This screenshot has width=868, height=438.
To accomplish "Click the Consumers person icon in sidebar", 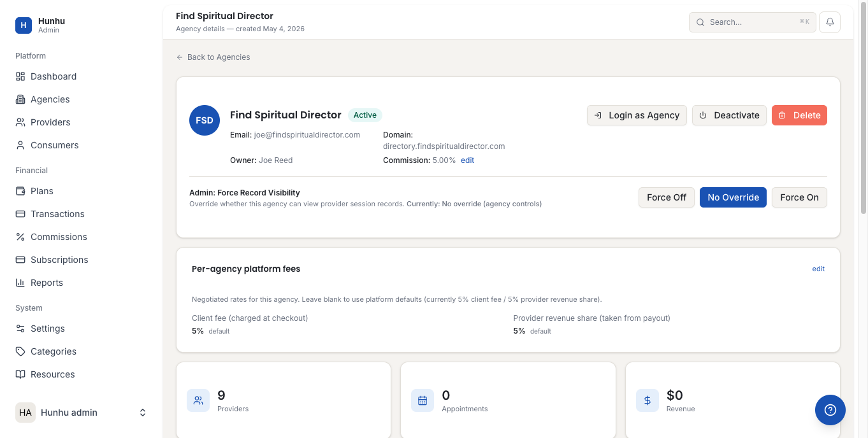I will pos(20,145).
